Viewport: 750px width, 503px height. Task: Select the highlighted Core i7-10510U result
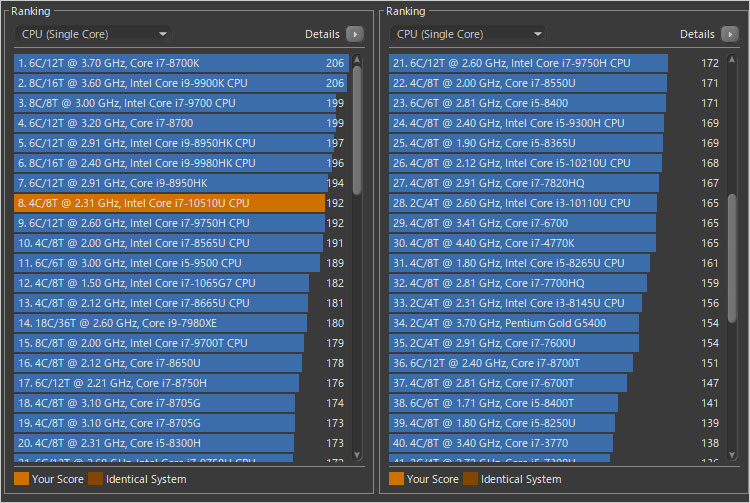(170, 203)
